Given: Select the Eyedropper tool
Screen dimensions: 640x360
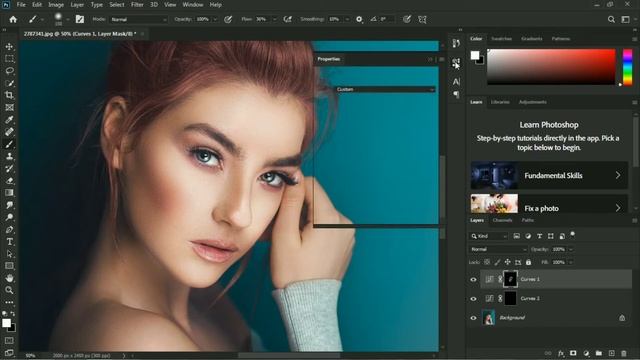Looking at the screenshot, I should (9, 120).
